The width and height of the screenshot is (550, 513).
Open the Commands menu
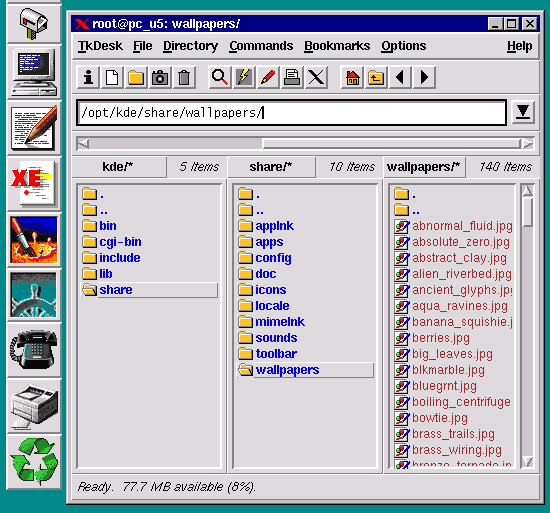click(x=261, y=46)
